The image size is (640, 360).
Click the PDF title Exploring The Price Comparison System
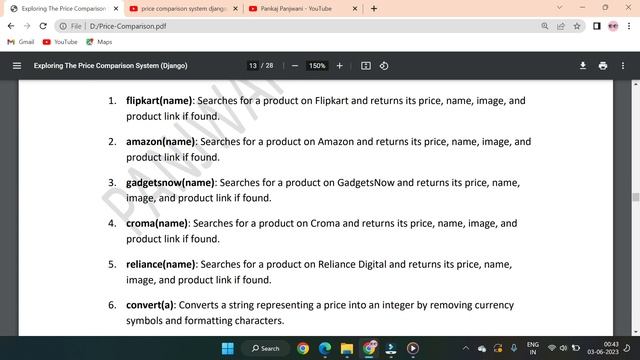pyautogui.click(x=111, y=66)
